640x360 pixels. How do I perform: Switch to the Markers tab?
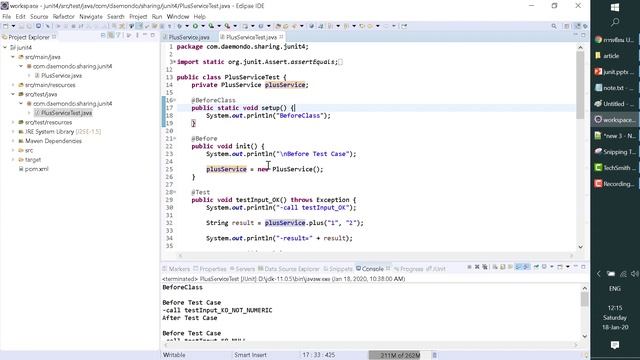point(176,269)
